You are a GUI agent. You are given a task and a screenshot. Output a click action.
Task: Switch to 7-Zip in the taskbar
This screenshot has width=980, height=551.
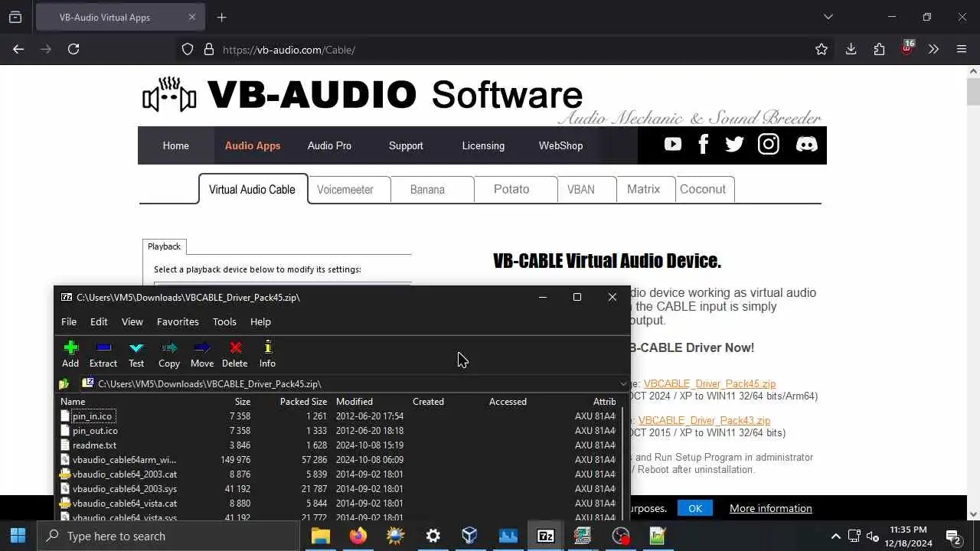[545, 536]
